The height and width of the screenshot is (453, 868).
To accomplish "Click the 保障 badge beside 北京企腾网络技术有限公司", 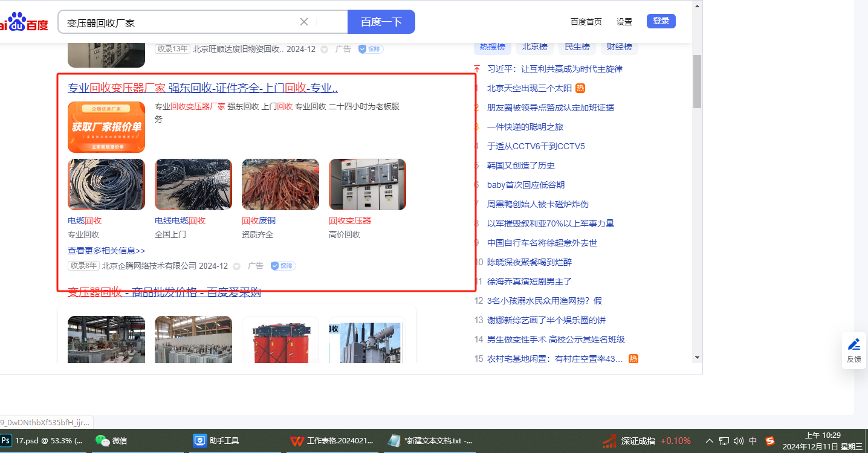I will 283,266.
